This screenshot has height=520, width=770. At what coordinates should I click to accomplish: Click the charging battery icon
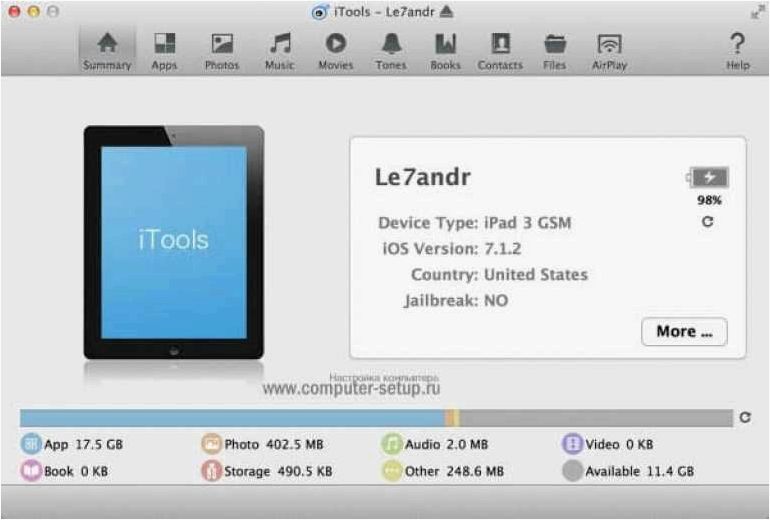[708, 177]
